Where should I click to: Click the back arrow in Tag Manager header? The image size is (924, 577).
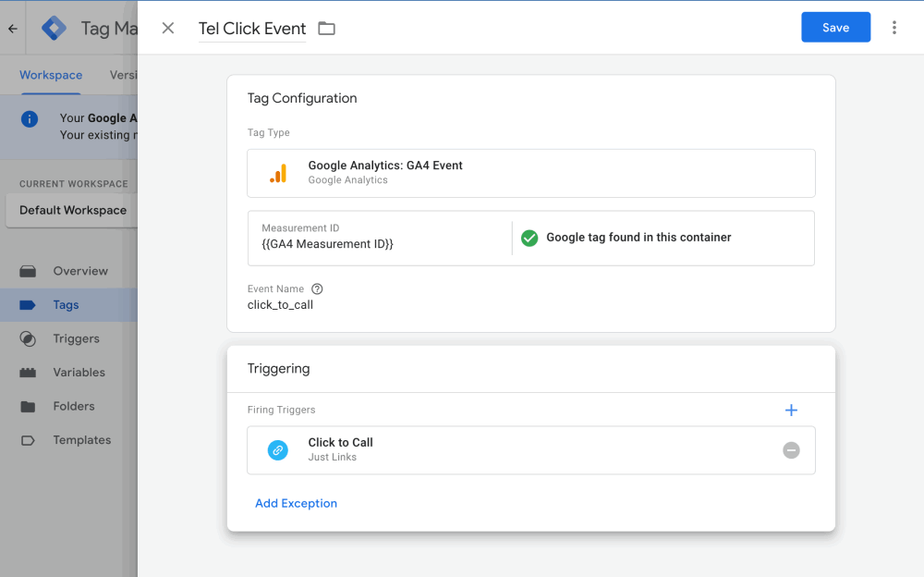(x=13, y=29)
